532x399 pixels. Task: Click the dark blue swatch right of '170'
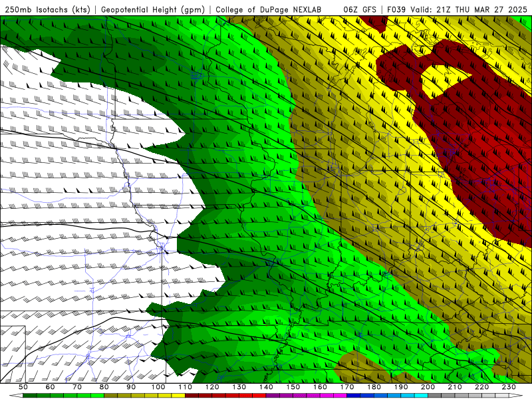coord(354,396)
